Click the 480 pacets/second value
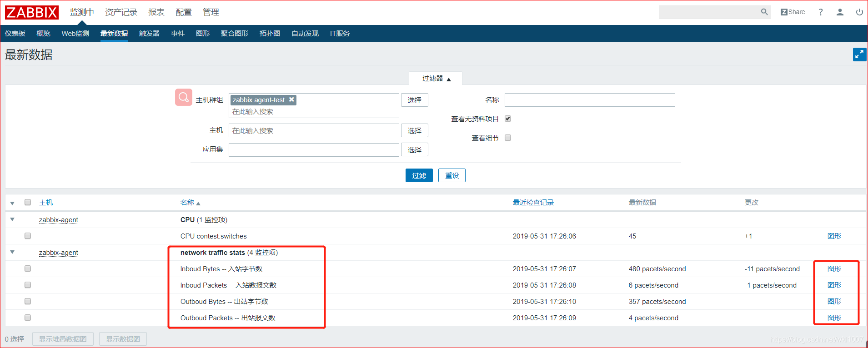The width and height of the screenshot is (868, 348). [657, 269]
